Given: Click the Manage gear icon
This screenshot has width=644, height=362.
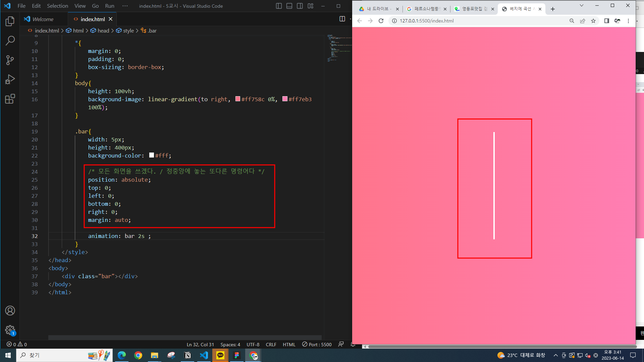Looking at the screenshot, I should pyautogui.click(x=10, y=330).
